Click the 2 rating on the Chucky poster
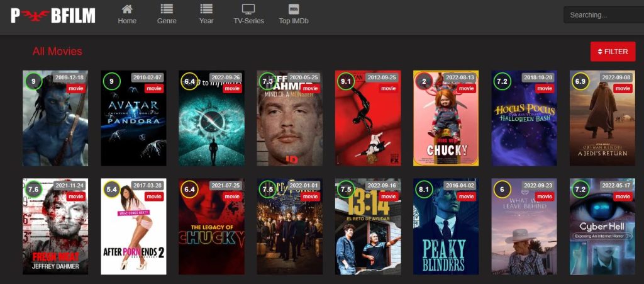This screenshot has height=284, width=644. (424, 81)
